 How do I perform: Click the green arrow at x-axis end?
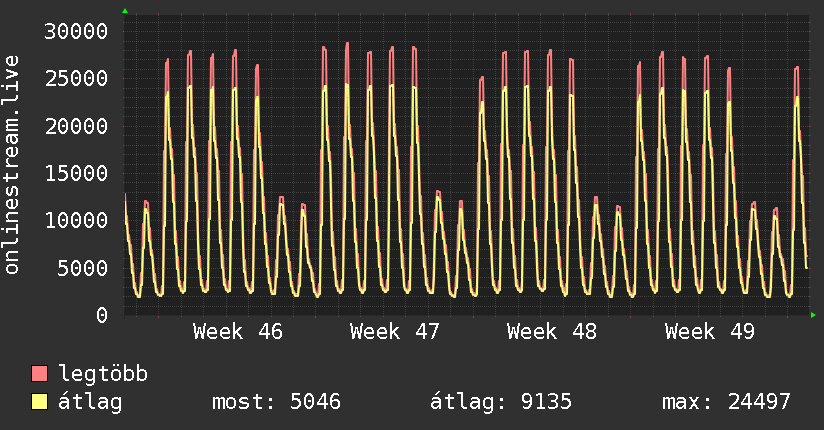pos(813,315)
